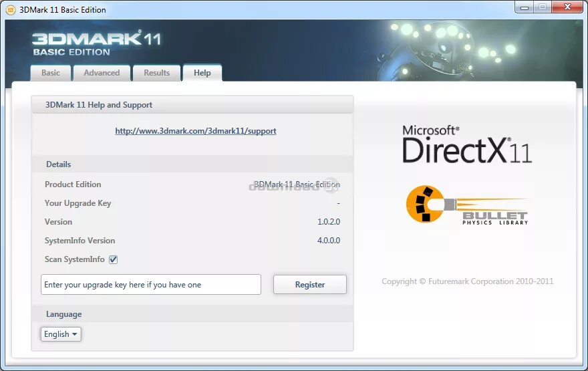588x371 pixels.
Task: Uncheck the Scan SystemInfo checkbox
Action: pos(113,259)
